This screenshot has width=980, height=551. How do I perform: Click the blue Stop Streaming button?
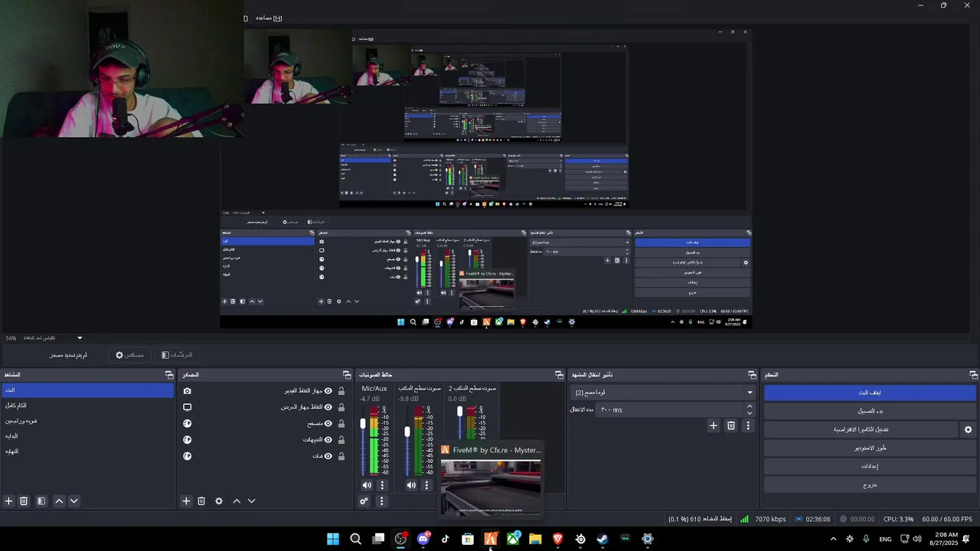point(870,393)
